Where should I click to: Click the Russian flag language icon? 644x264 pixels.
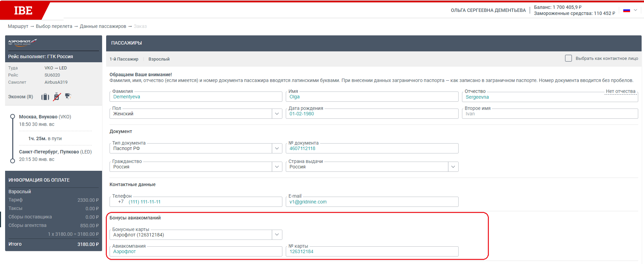[626, 11]
